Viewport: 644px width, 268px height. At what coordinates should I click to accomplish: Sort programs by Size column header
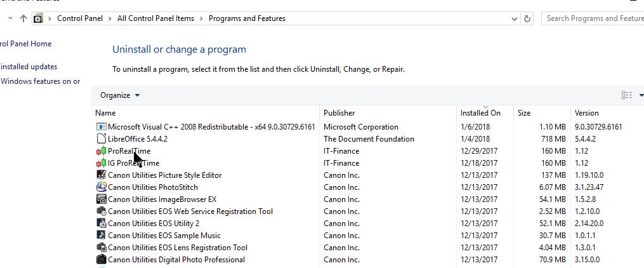click(x=524, y=113)
